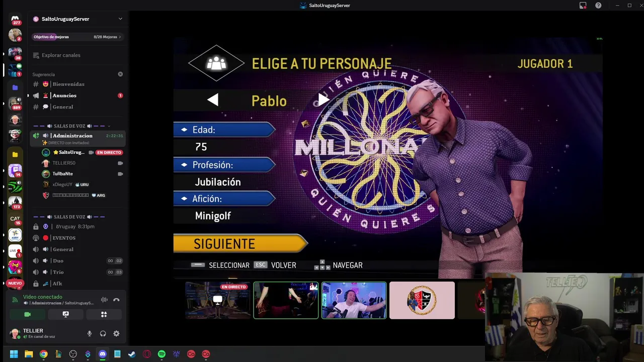The width and height of the screenshot is (644, 362).
Task: Select next character with right arrow
Action: (324, 100)
